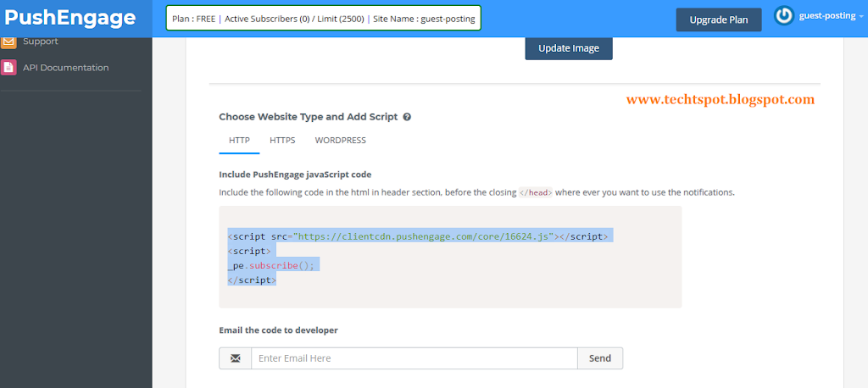868x388 pixels.
Task: Click the Send button
Action: (600, 358)
